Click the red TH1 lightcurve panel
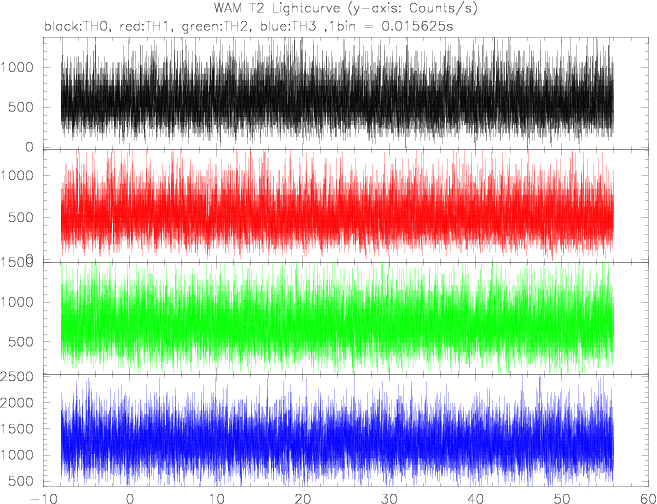The width and height of the screenshot is (657, 504). 347,206
